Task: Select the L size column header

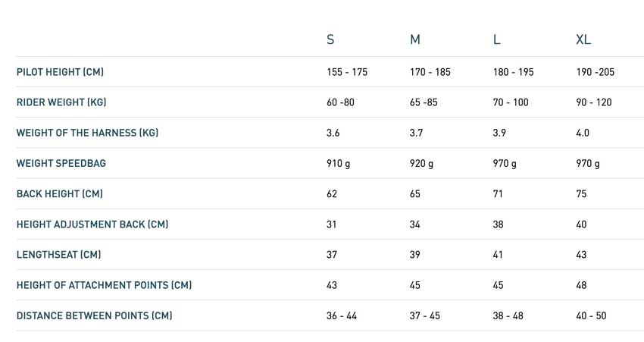Action: click(x=496, y=39)
